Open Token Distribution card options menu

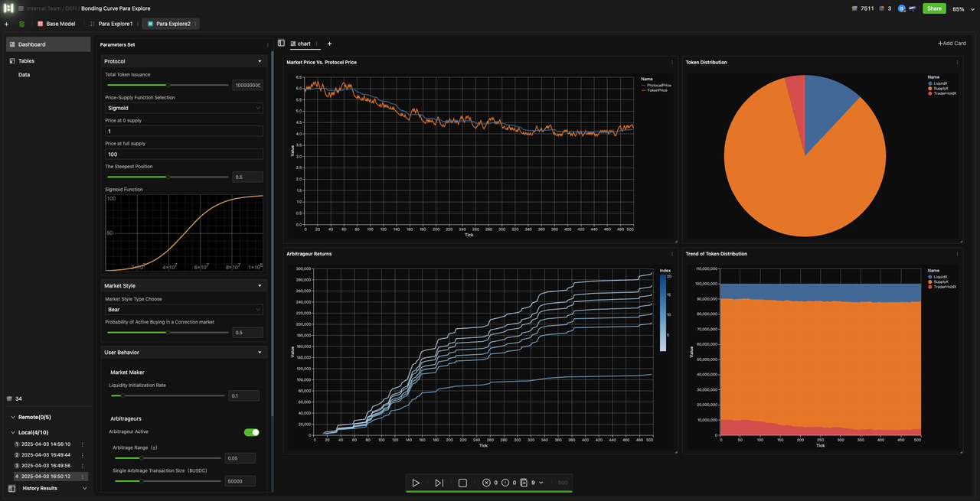click(957, 62)
